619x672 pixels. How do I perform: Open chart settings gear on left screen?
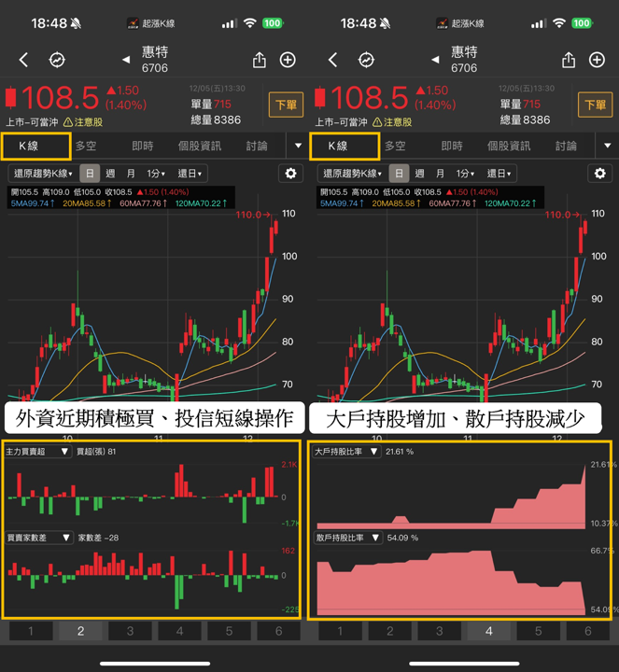[x=290, y=174]
